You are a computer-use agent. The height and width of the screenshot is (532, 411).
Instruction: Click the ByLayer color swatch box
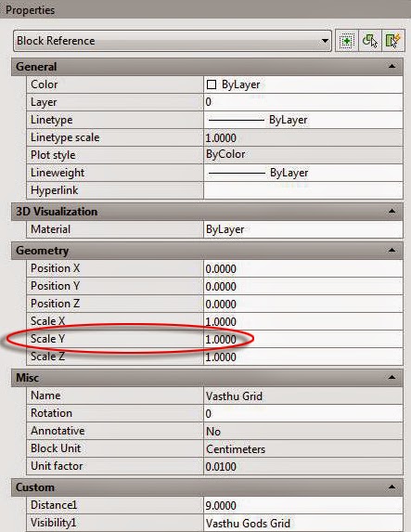point(212,84)
